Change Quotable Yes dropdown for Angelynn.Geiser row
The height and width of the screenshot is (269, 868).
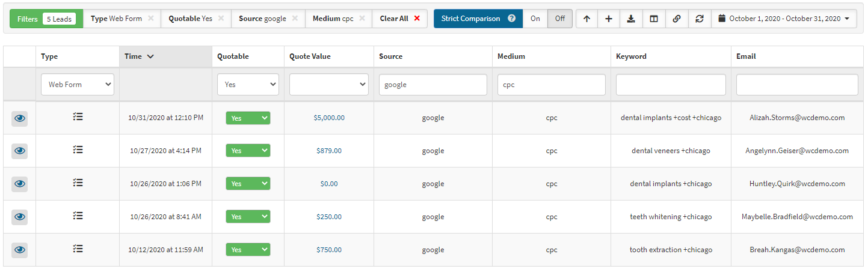[x=248, y=151]
